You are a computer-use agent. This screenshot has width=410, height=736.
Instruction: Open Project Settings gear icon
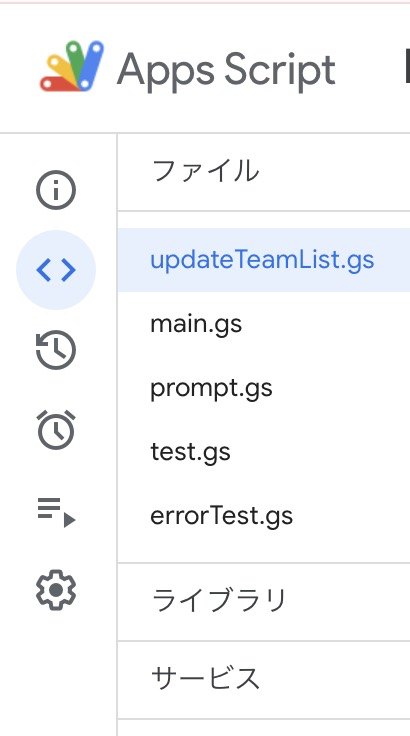(56, 590)
